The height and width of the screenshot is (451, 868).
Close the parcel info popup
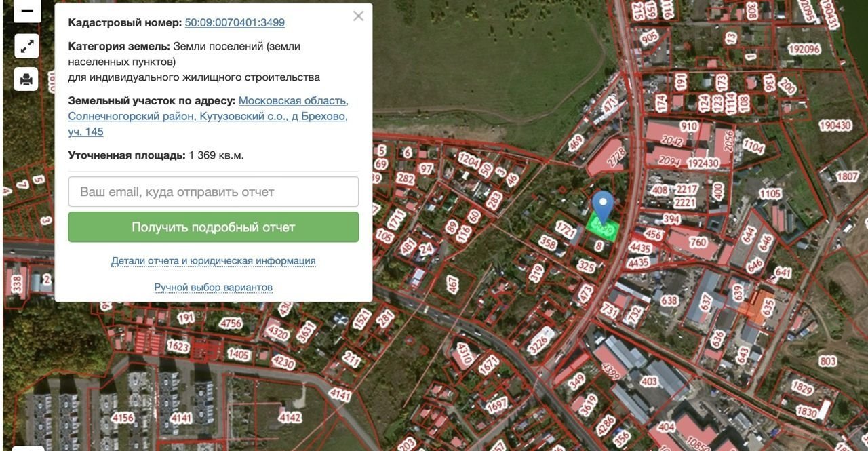click(358, 16)
